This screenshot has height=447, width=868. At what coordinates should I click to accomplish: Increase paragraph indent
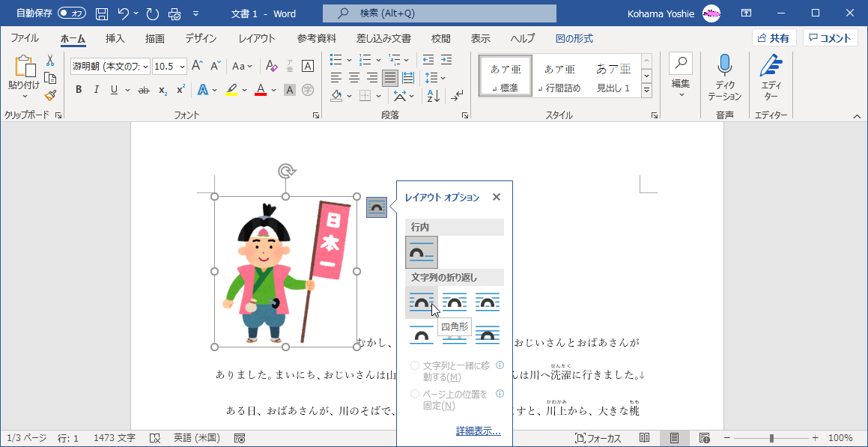tap(446, 59)
